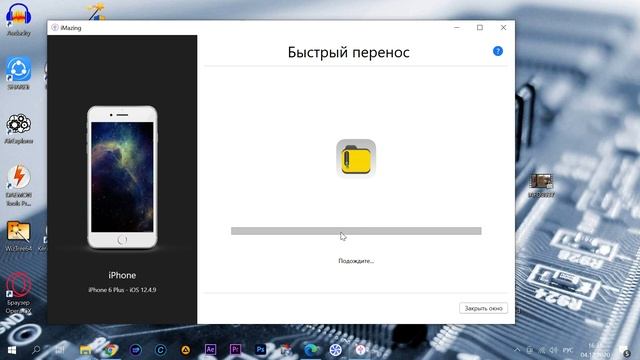
Task: Click the taskbar search magnifier
Action: 36,350
